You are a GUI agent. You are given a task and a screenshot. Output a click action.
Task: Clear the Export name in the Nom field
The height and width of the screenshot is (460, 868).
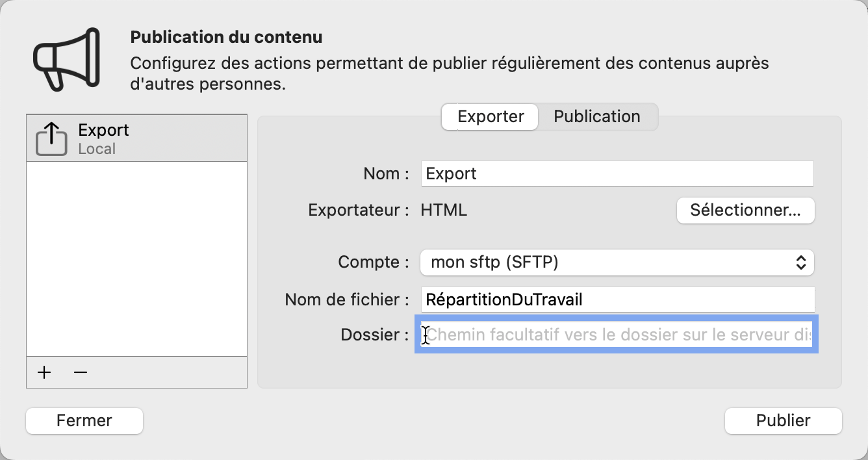[617, 173]
